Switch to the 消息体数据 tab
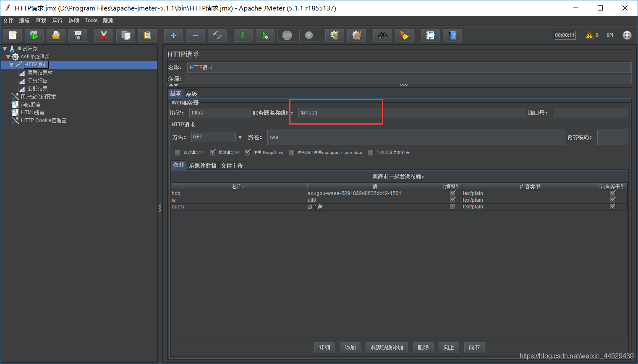The height and width of the screenshot is (364, 638). (x=203, y=166)
